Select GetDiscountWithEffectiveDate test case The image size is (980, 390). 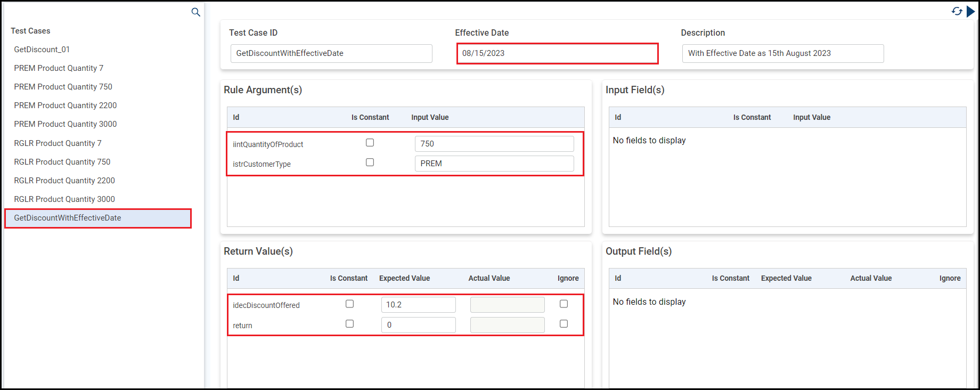pos(68,218)
